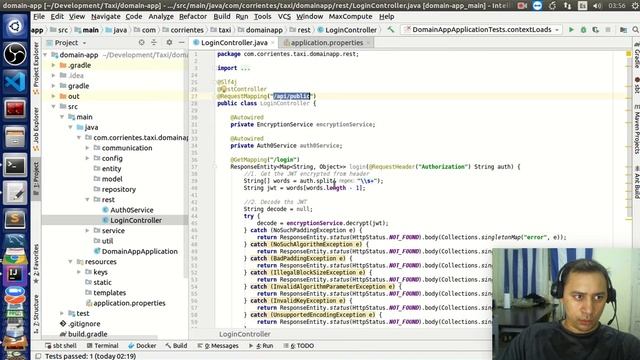640x360 pixels.
Task: Open Sublime Text from the dock
Action: coord(15,220)
